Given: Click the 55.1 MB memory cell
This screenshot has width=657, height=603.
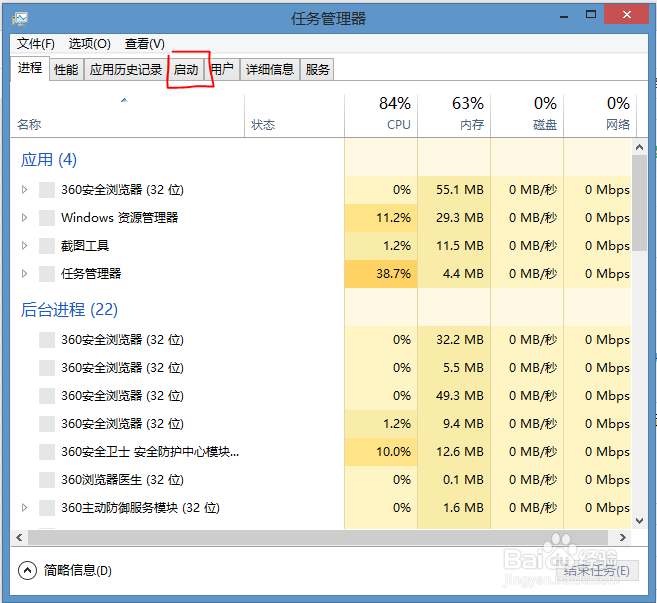Looking at the screenshot, I should [x=454, y=190].
